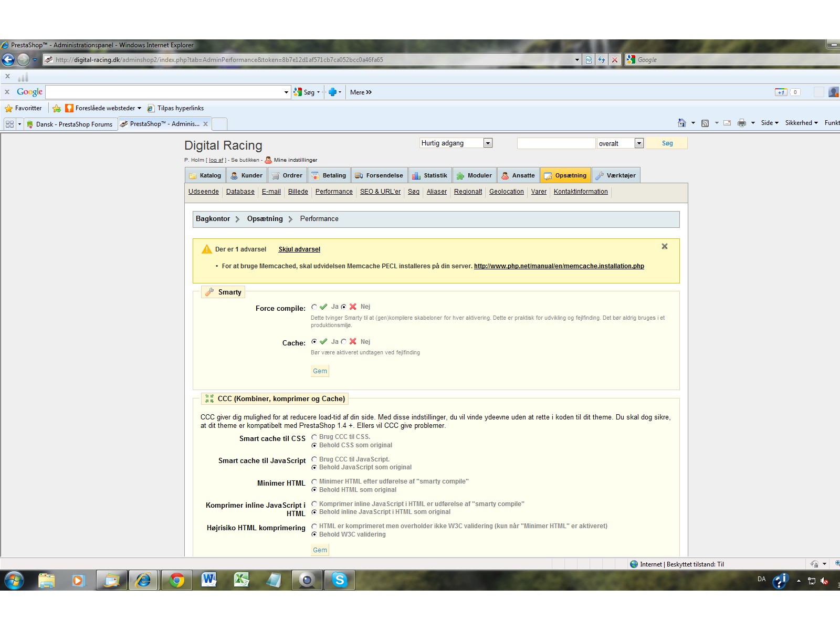Click the Home icon in command bar

pyautogui.click(x=681, y=123)
